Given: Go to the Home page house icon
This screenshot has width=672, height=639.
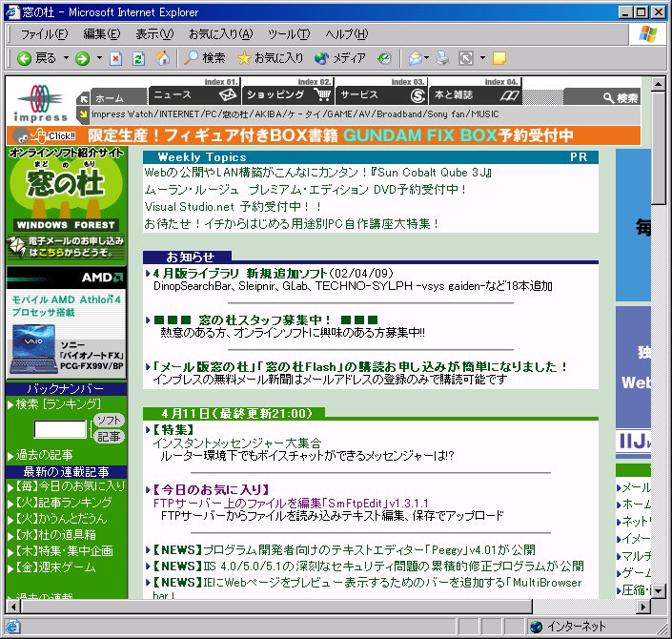Looking at the screenshot, I should click(162, 58).
